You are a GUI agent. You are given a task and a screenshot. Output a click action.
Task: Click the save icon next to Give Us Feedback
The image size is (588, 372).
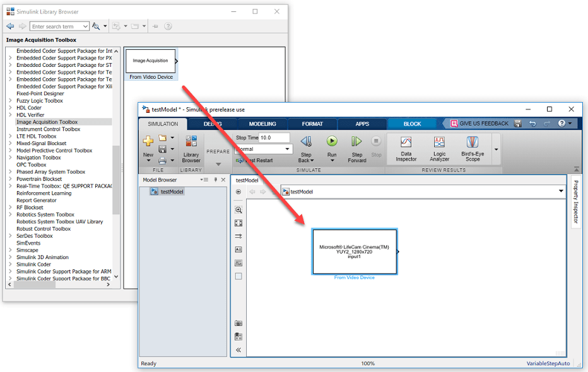click(x=518, y=124)
